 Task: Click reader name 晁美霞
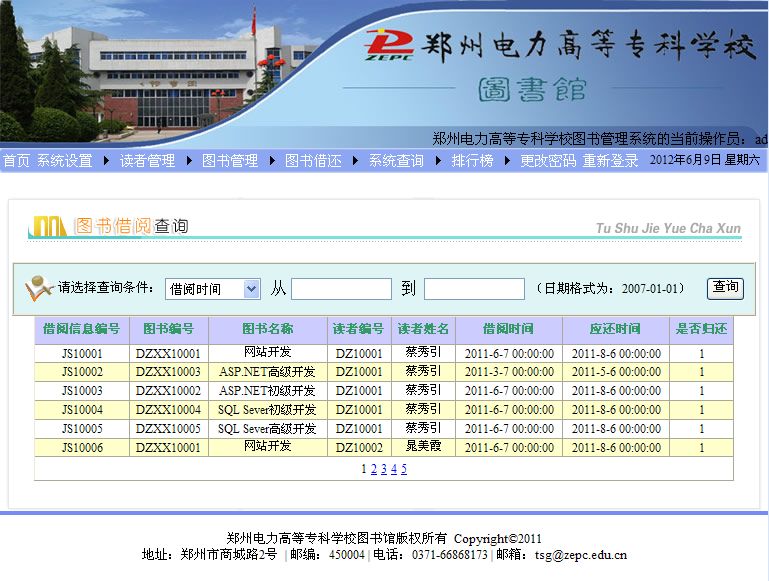(x=423, y=447)
